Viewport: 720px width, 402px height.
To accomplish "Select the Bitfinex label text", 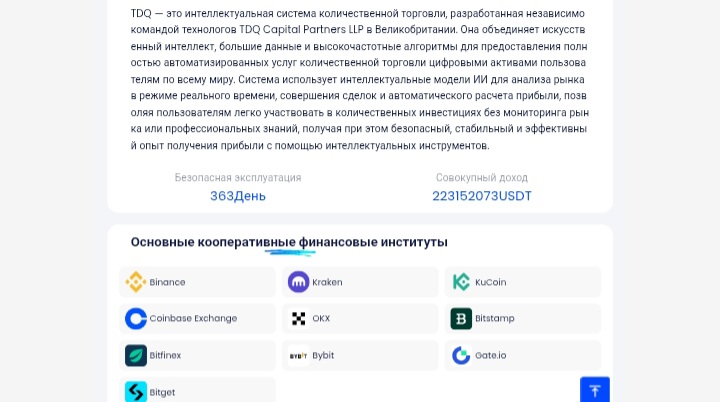I will click(165, 355).
